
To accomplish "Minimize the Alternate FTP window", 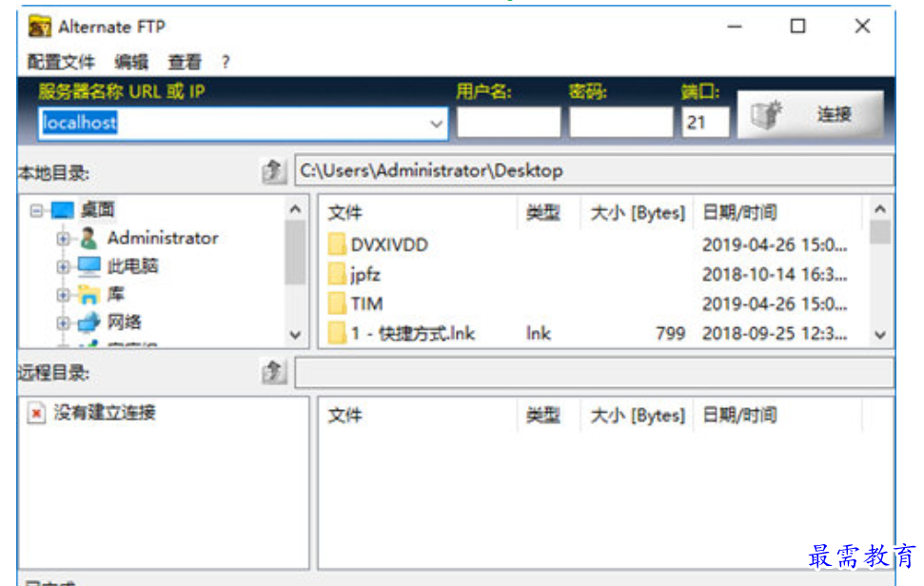I will [x=735, y=26].
